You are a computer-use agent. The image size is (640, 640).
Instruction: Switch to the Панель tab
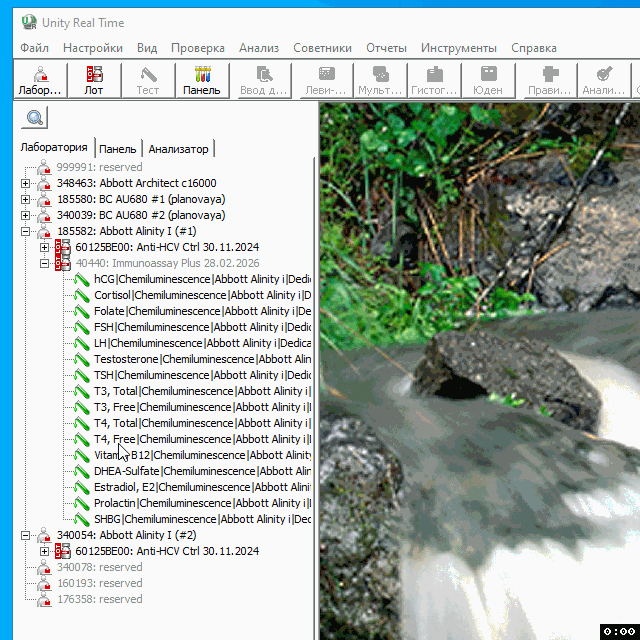(118, 149)
